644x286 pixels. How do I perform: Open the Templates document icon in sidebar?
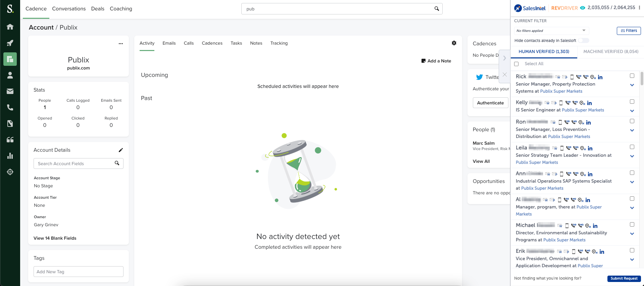pos(10,124)
